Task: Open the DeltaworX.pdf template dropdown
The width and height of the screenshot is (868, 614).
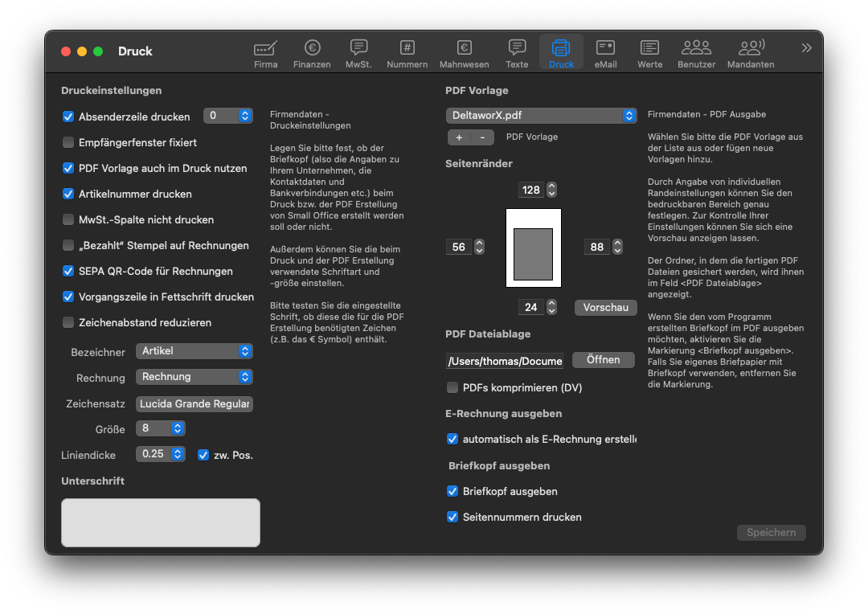Action: 541,116
